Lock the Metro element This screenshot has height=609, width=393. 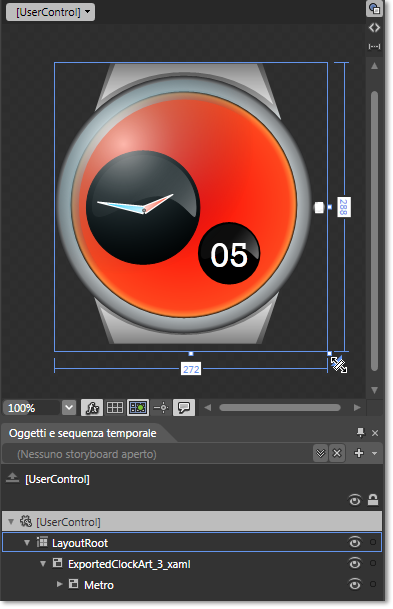click(373, 584)
